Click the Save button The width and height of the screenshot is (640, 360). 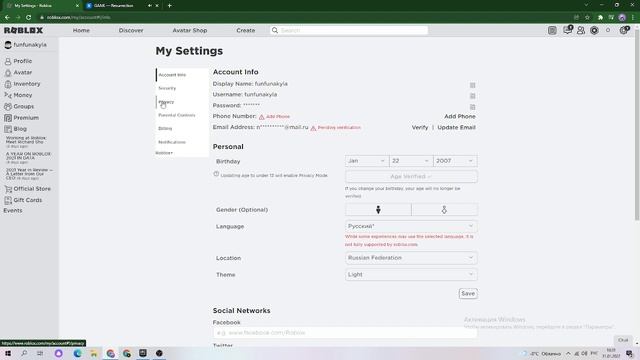pyautogui.click(x=468, y=293)
